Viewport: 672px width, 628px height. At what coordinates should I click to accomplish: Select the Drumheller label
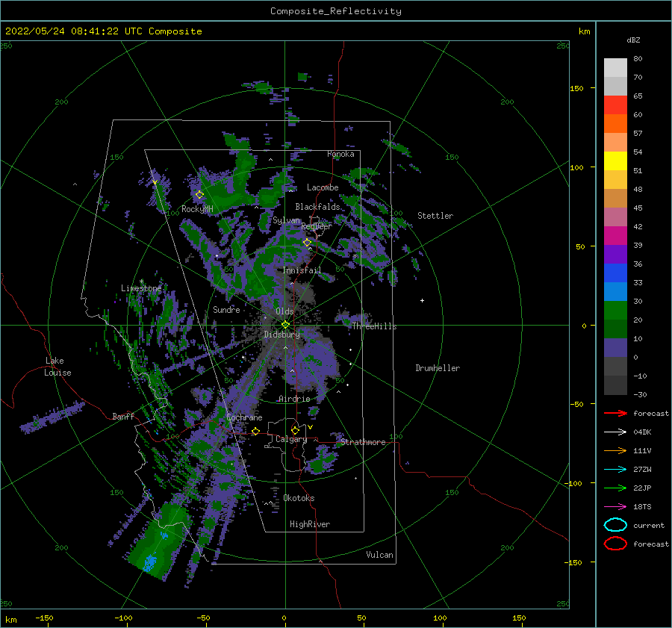tap(438, 368)
